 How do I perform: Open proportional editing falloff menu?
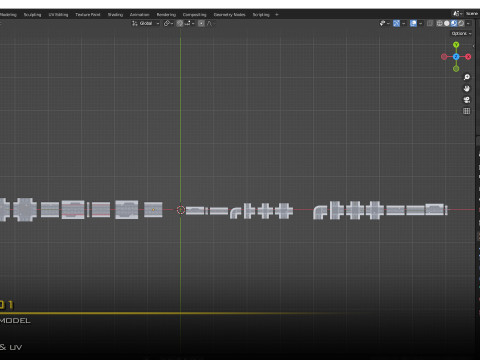(x=210, y=23)
